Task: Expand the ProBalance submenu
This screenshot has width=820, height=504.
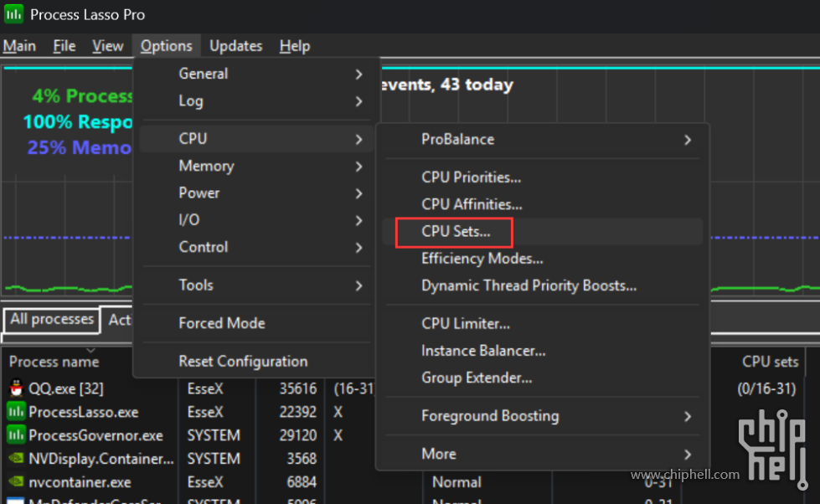Action: coord(542,139)
